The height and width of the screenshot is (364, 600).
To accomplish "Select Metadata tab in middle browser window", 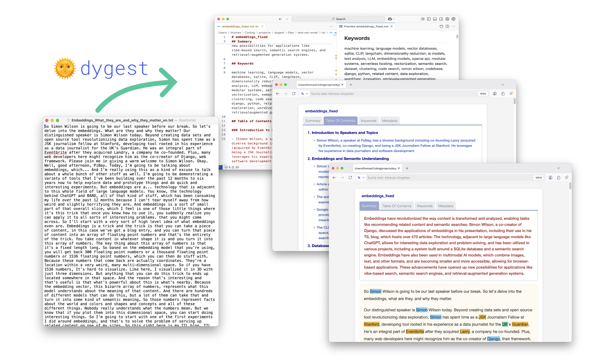I will (389, 121).
